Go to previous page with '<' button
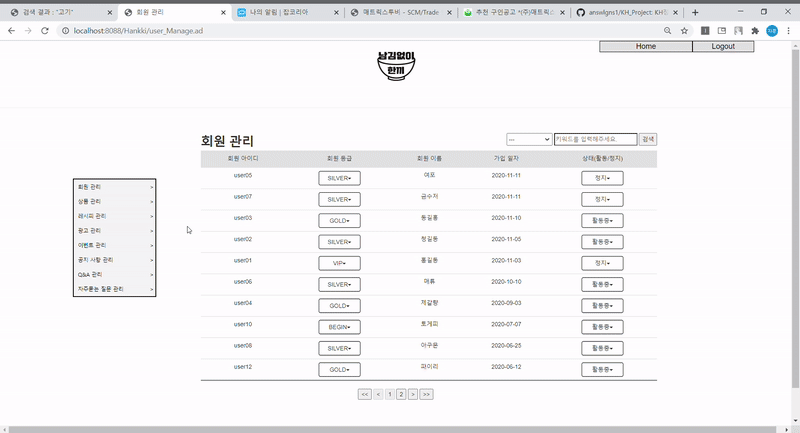Image resolution: width=800 pixels, height=433 pixels. pos(378,394)
